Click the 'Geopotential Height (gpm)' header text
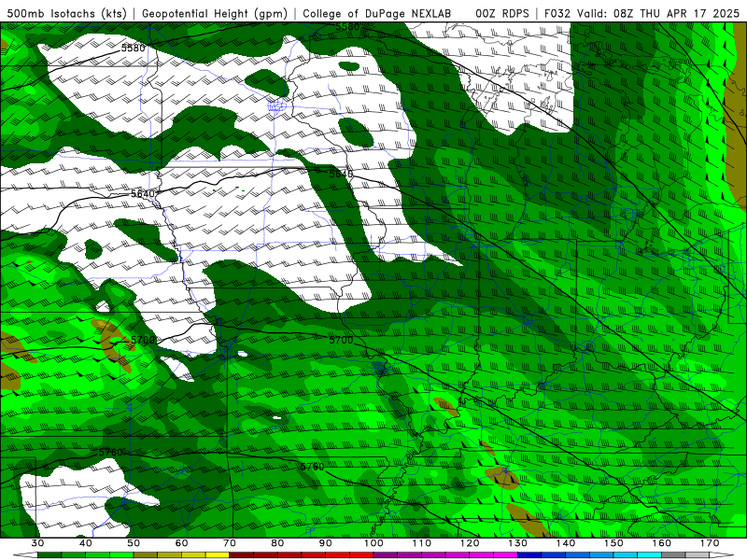The height and width of the screenshot is (560, 747). 215,13
